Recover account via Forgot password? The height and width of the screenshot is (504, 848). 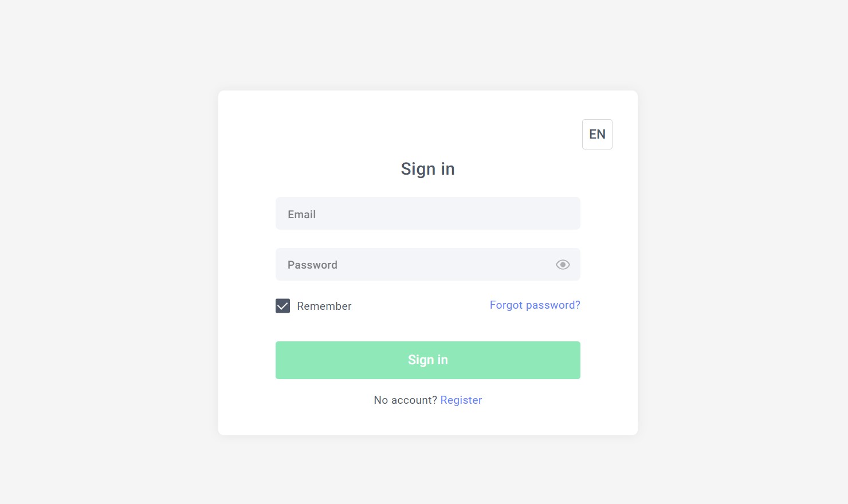[535, 305]
